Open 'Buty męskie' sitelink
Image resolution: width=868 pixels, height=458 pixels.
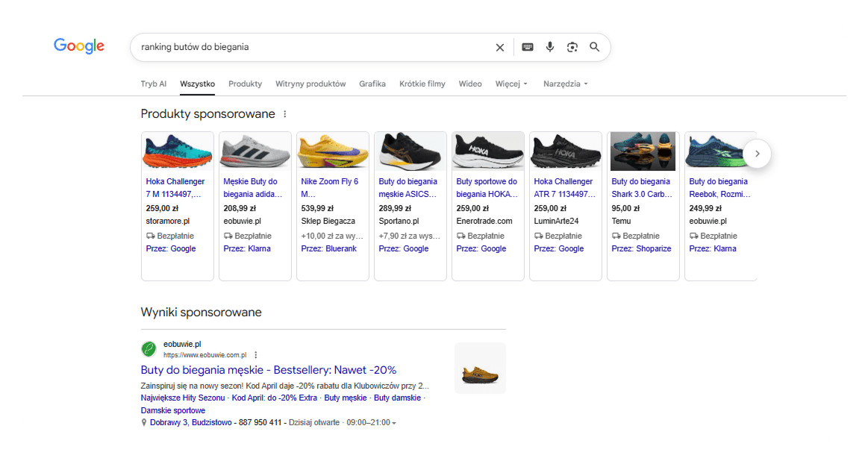coord(346,398)
